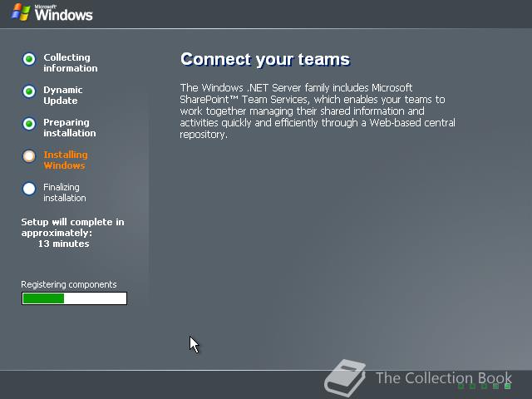
Task: Click the SharePoint Team Services description paragraph
Action: tap(318, 111)
